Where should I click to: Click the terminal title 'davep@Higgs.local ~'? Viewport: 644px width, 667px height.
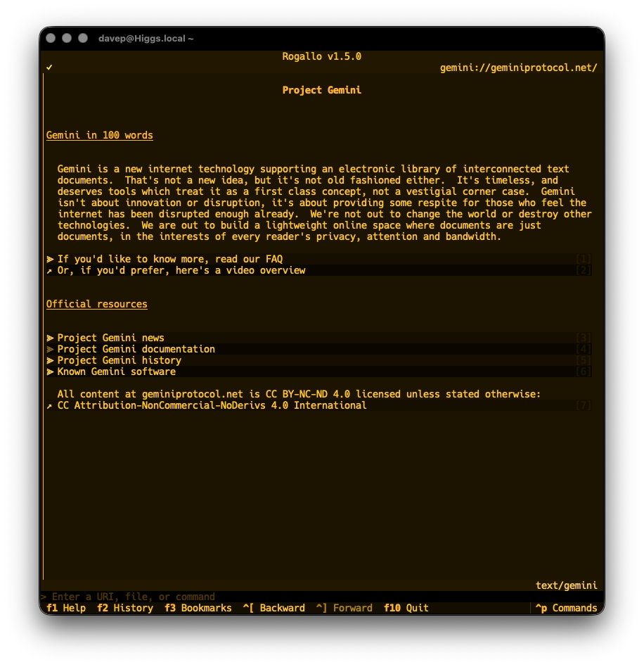146,38
